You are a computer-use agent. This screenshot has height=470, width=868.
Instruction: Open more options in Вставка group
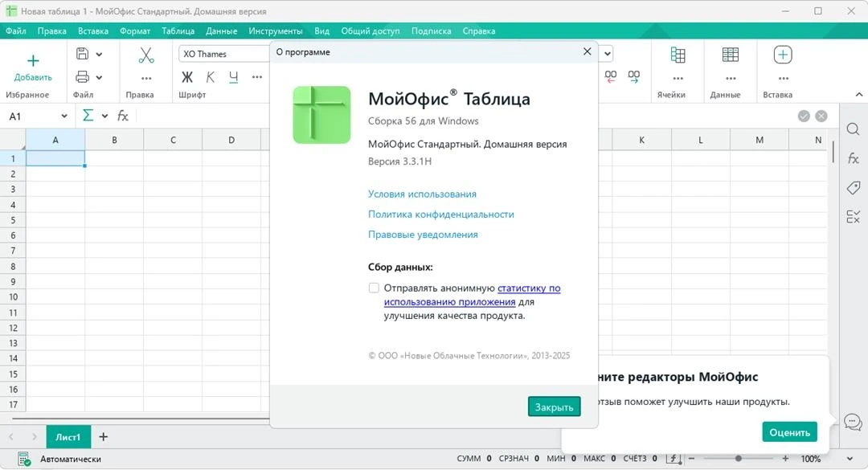784,78
